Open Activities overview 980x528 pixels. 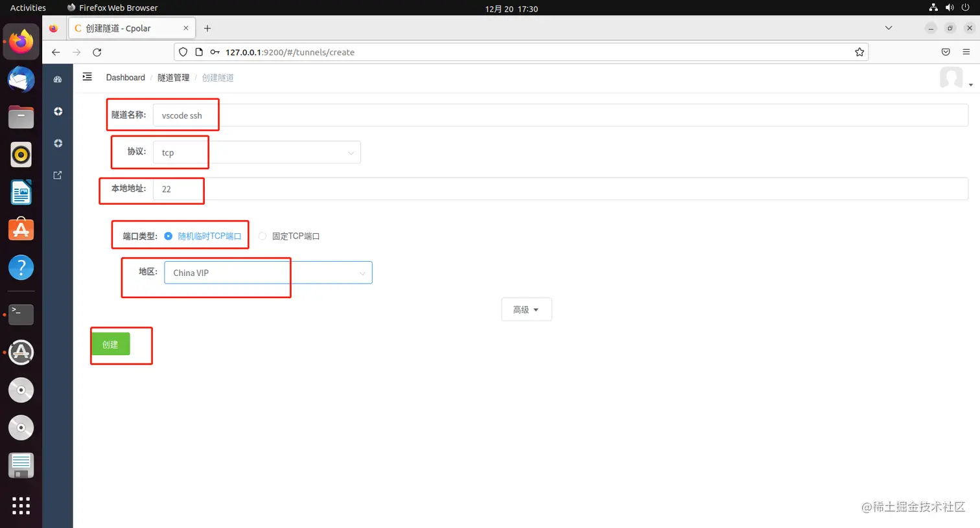coord(28,8)
